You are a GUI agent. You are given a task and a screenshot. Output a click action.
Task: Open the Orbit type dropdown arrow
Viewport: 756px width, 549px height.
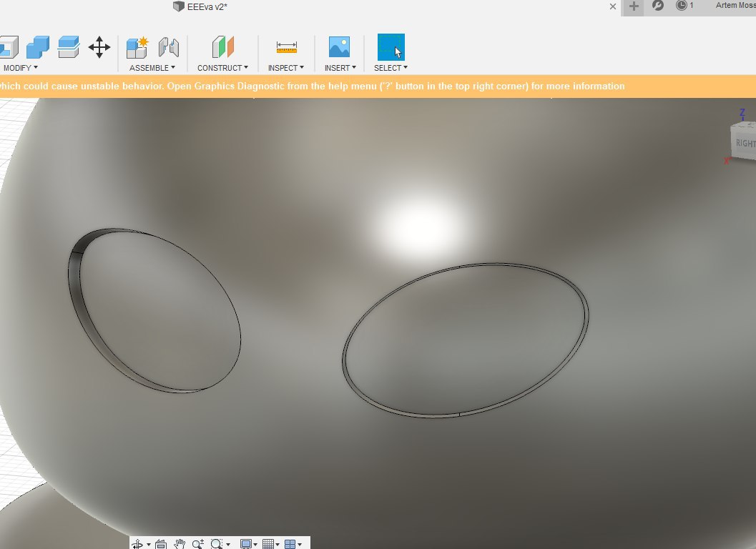[149, 545]
